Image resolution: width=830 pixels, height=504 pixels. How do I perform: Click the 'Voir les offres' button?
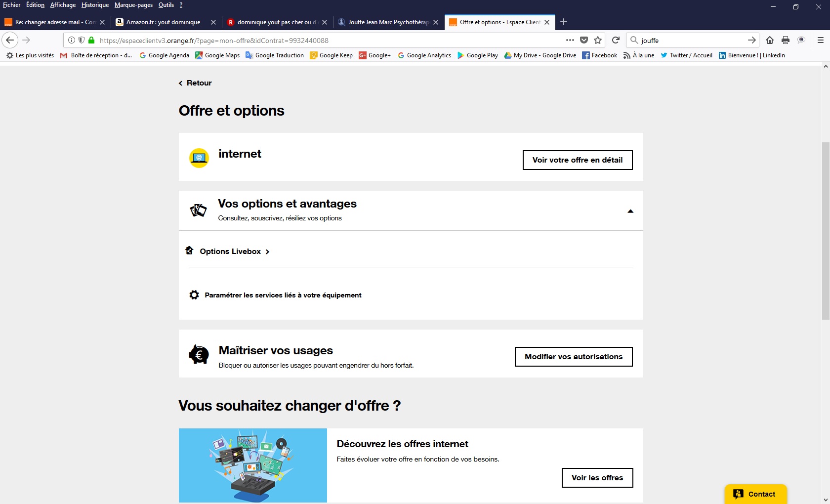tap(597, 478)
